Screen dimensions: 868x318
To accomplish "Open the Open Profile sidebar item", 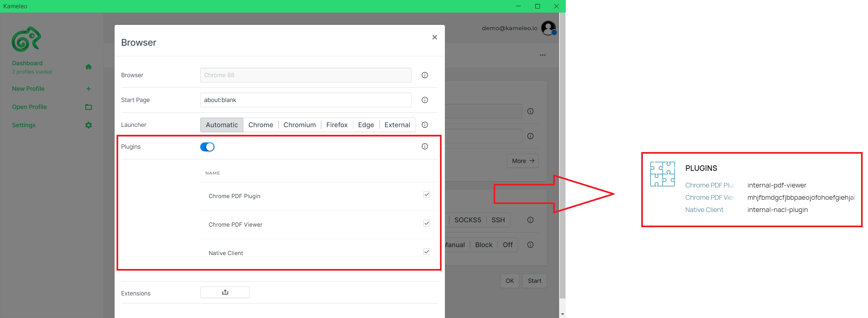I will [x=29, y=107].
